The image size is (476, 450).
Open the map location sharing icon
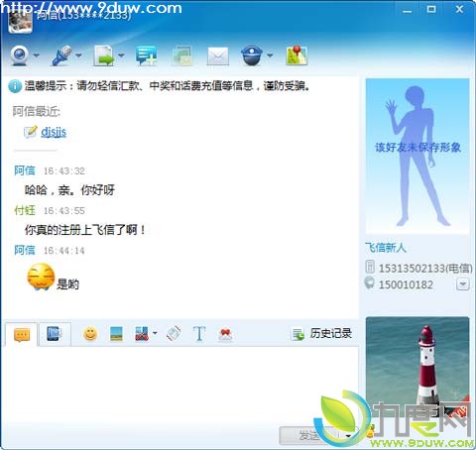pos(297,55)
